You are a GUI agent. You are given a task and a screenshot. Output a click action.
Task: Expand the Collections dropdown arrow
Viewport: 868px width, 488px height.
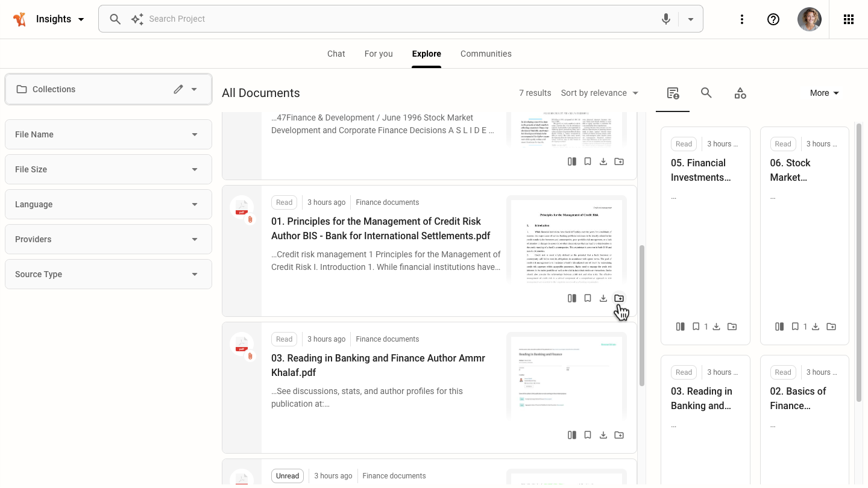click(x=194, y=89)
